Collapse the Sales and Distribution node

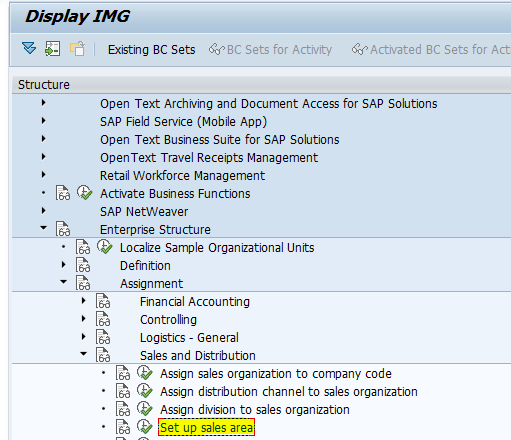[83, 354]
